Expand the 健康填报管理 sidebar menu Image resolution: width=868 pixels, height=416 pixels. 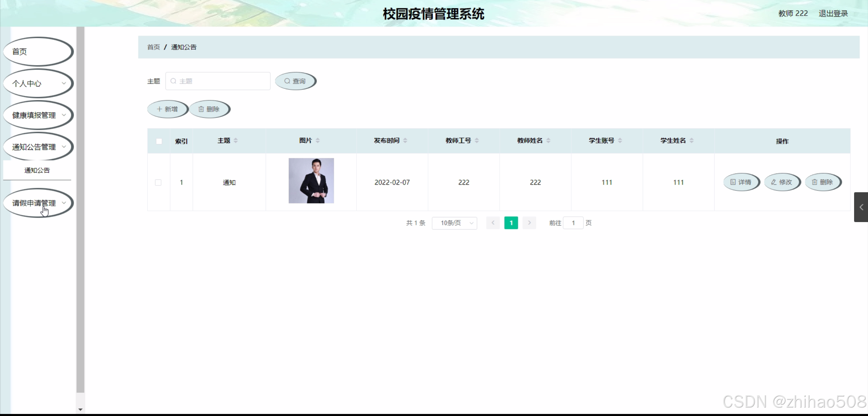point(37,115)
